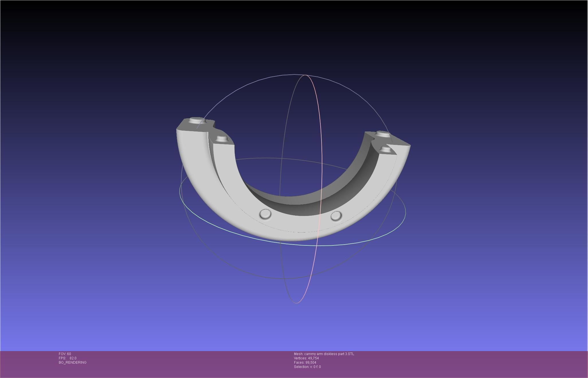Image resolution: width=588 pixels, height=378 pixels.
Task: Click the Vertices: 49,754 readout
Action: [x=306, y=358]
